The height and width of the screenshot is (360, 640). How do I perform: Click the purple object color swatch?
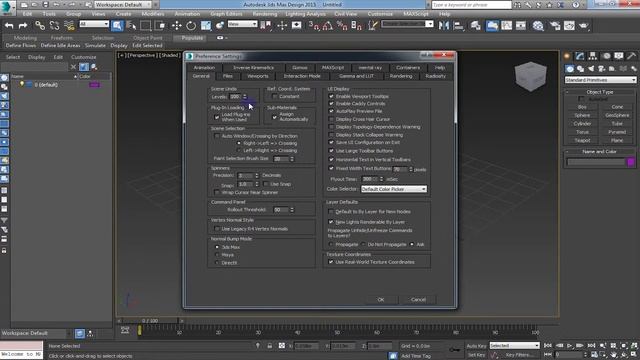(x=631, y=162)
